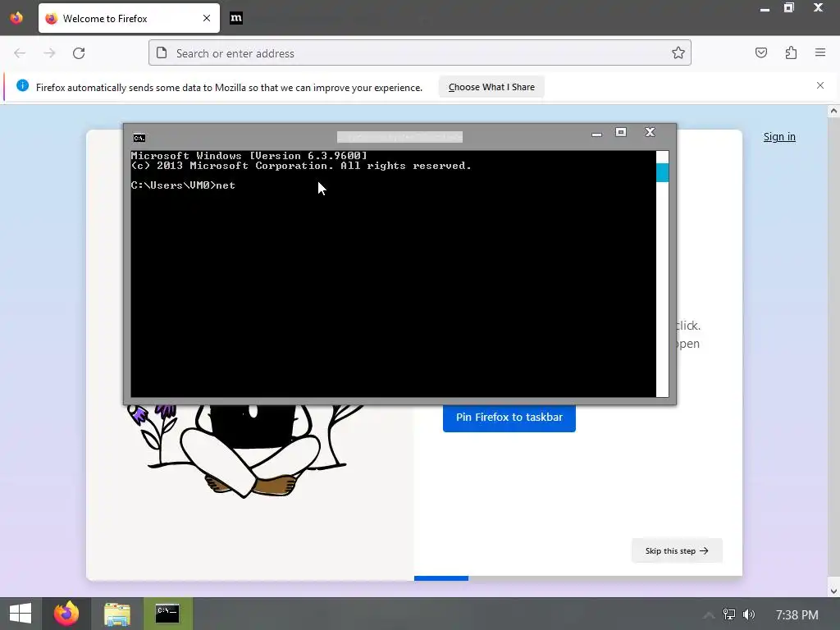
Task: Go back using the back arrow
Action: coord(20,53)
